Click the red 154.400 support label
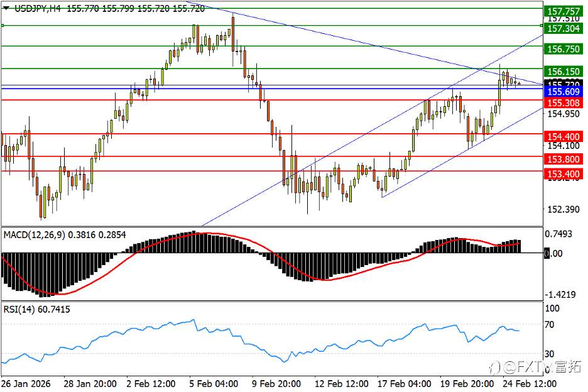The width and height of the screenshot is (588, 392). [563, 136]
